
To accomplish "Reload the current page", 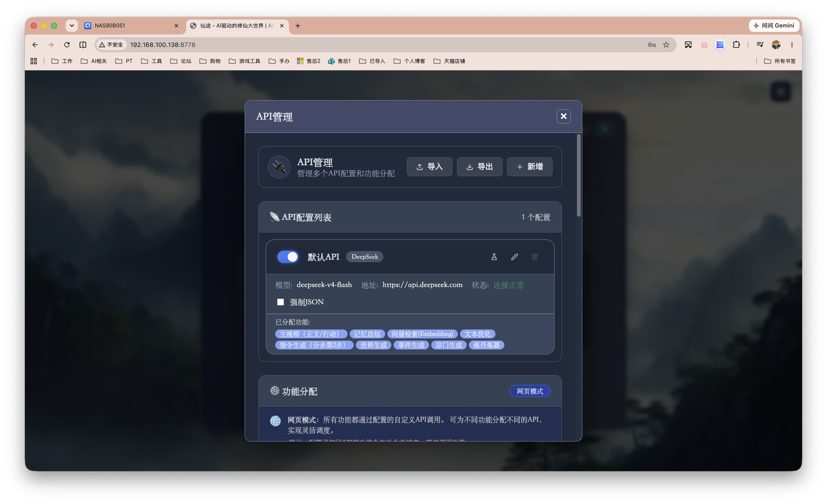I will pos(67,45).
